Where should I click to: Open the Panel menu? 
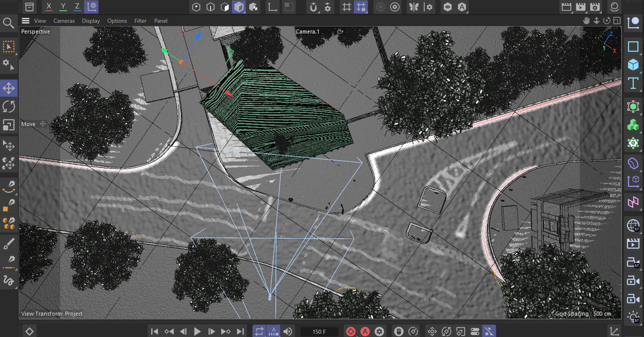[x=161, y=21]
